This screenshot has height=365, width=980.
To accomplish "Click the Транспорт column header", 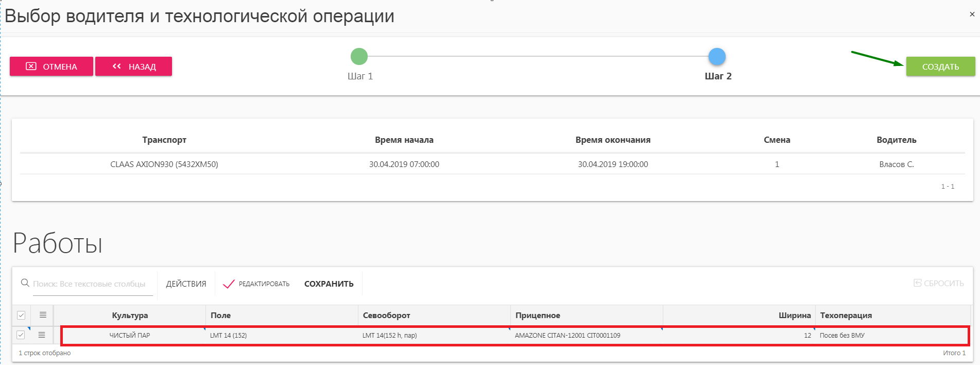I will tap(164, 140).
